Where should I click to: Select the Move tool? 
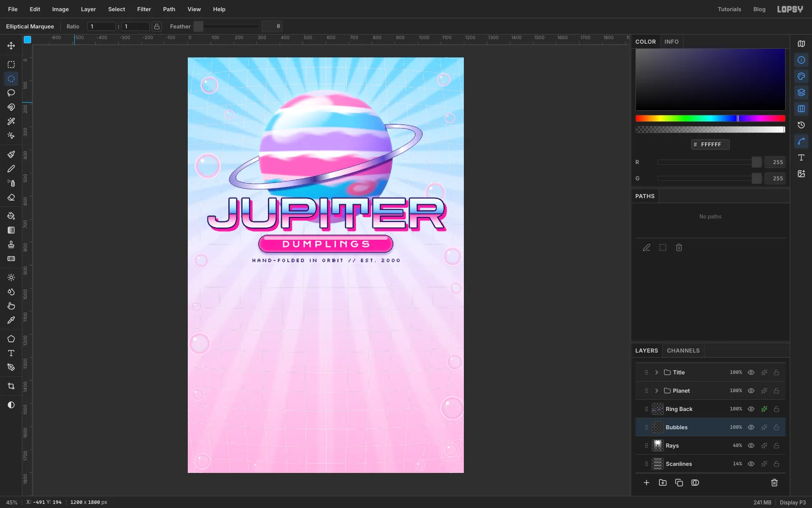(x=11, y=46)
